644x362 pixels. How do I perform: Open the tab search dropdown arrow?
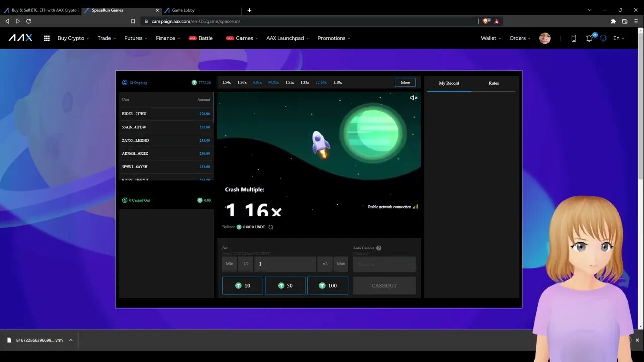coord(590,10)
